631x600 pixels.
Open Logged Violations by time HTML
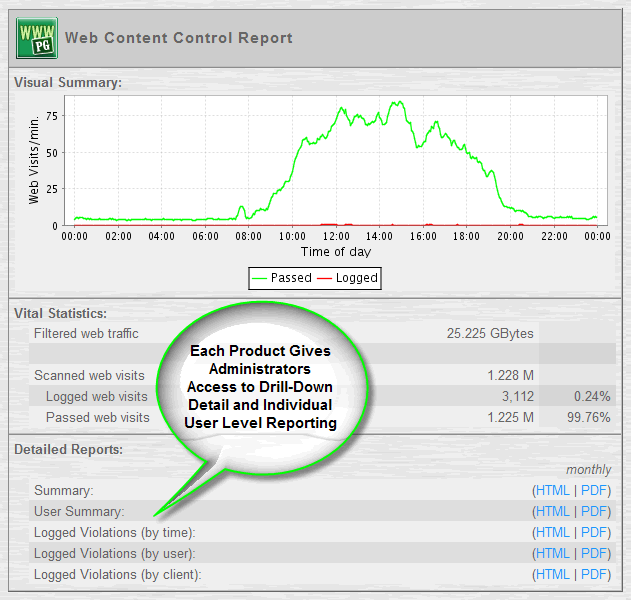(552, 533)
